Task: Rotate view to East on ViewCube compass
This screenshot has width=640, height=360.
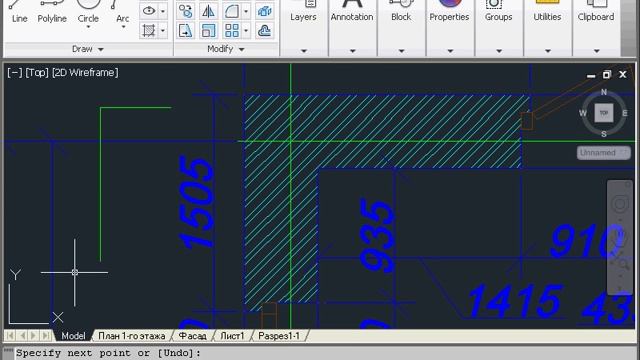Action: coord(625,113)
